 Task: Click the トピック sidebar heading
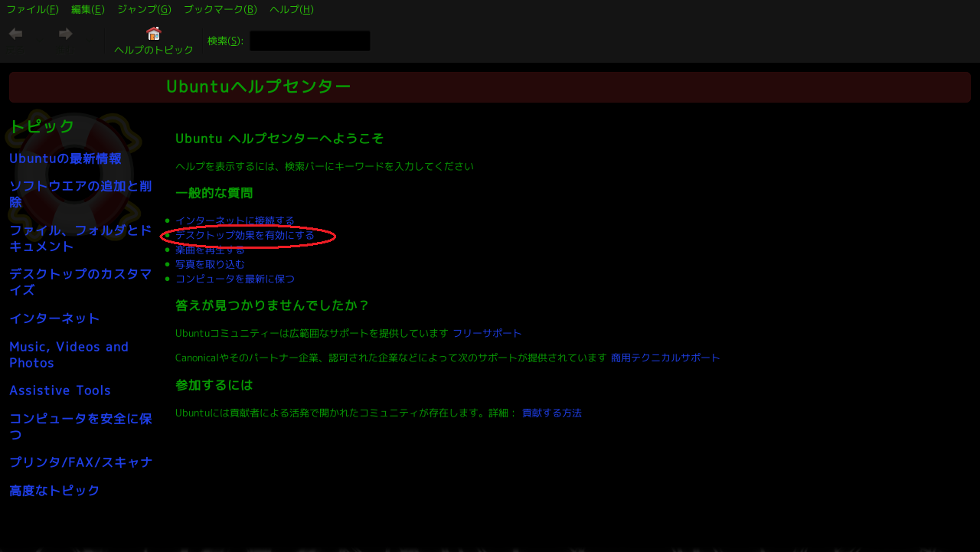click(x=41, y=126)
